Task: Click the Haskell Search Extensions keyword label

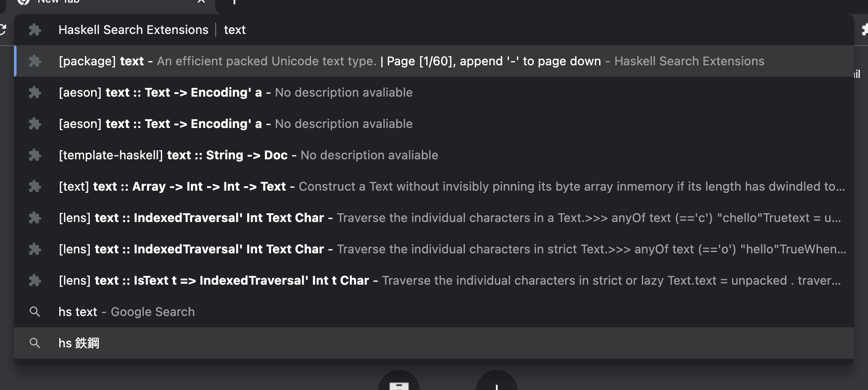Action: click(x=133, y=30)
